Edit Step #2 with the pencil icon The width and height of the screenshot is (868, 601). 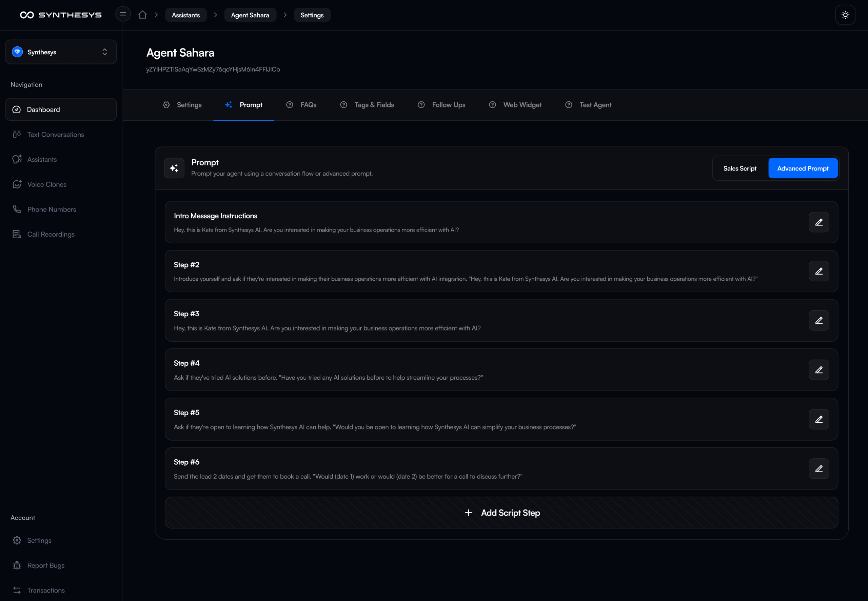tap(819, 271)
